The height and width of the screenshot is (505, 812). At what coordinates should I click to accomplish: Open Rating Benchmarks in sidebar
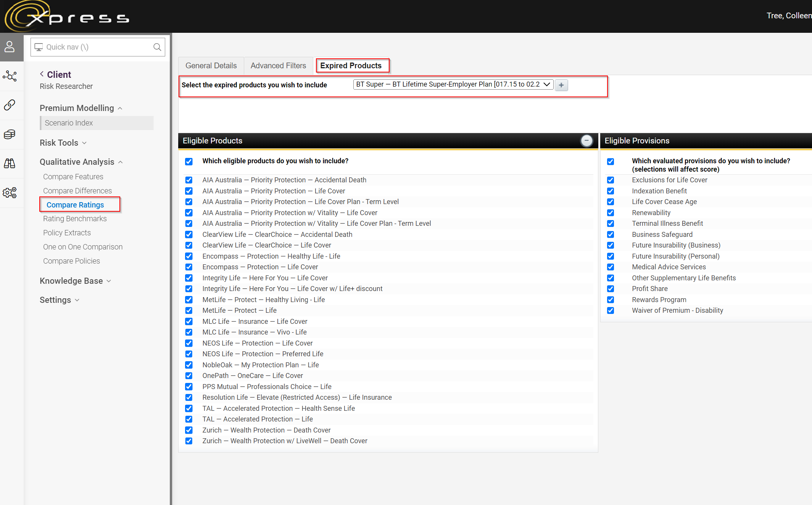pyautogui.click(x=75, y=219)
